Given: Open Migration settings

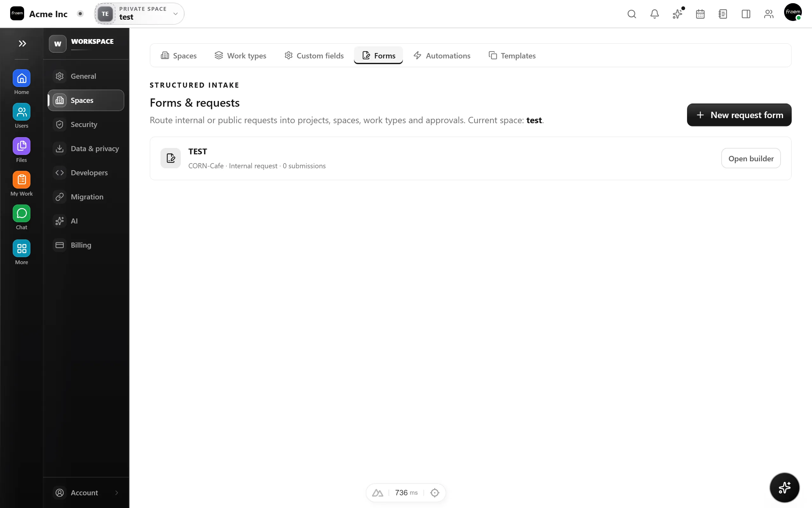Looking at the screenshot, I should click(x=86, y=197).
